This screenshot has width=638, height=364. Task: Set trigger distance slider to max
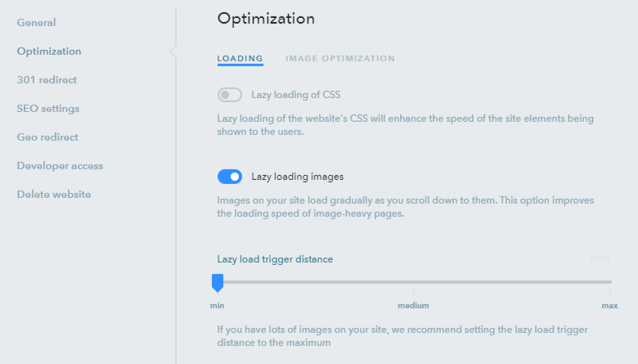(609, 282)
